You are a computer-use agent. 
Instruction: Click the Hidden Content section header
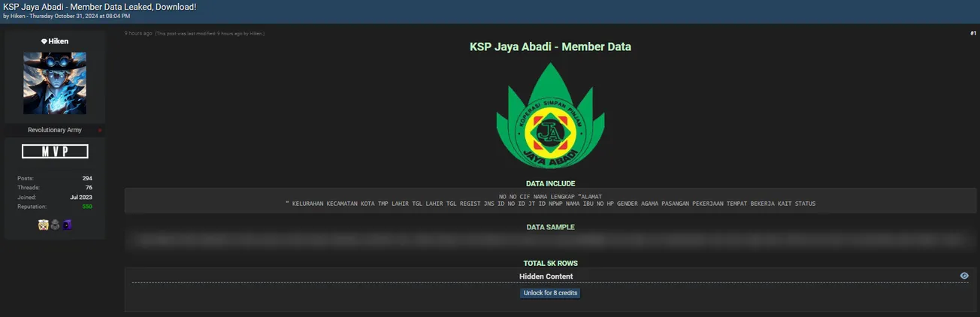click(x=546, y=276)
